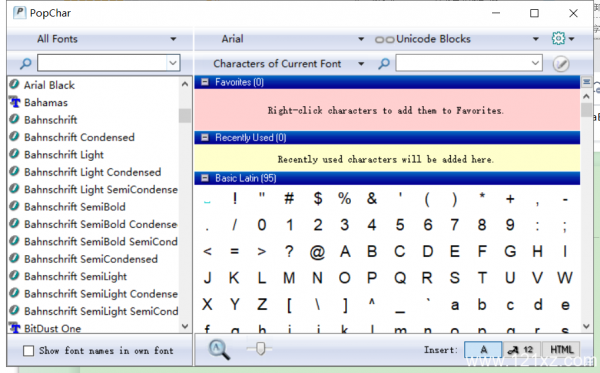
Task: Select the Bahnschrift Light font
Action: coord(64,155)
